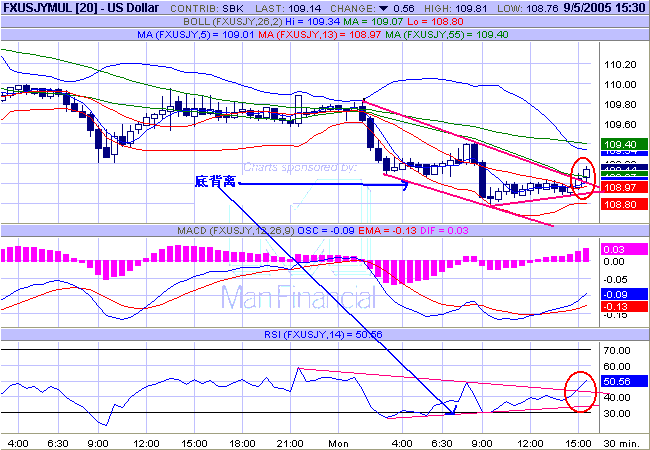Click the down arrow beside CHANGE

click(x=383, y=8)
